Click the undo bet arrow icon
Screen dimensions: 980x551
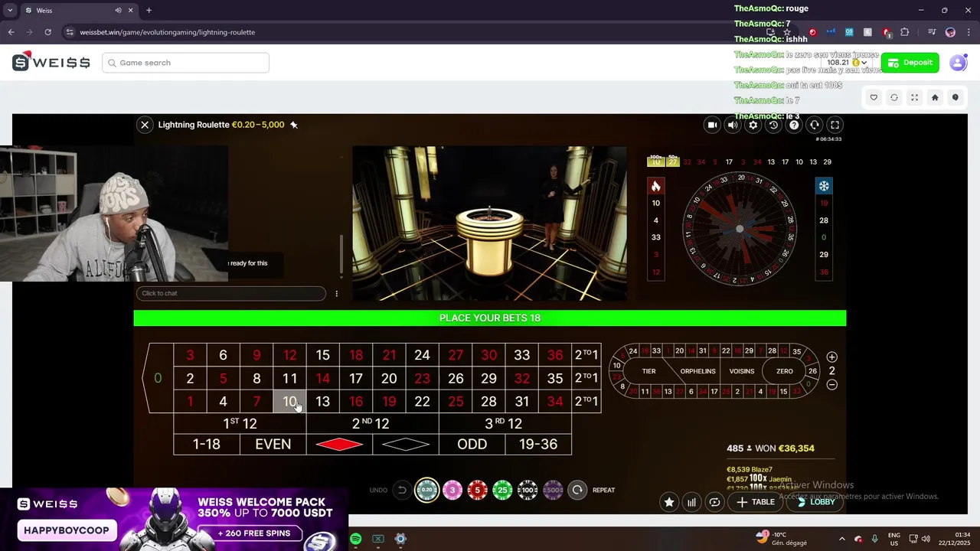click(401, 490)
